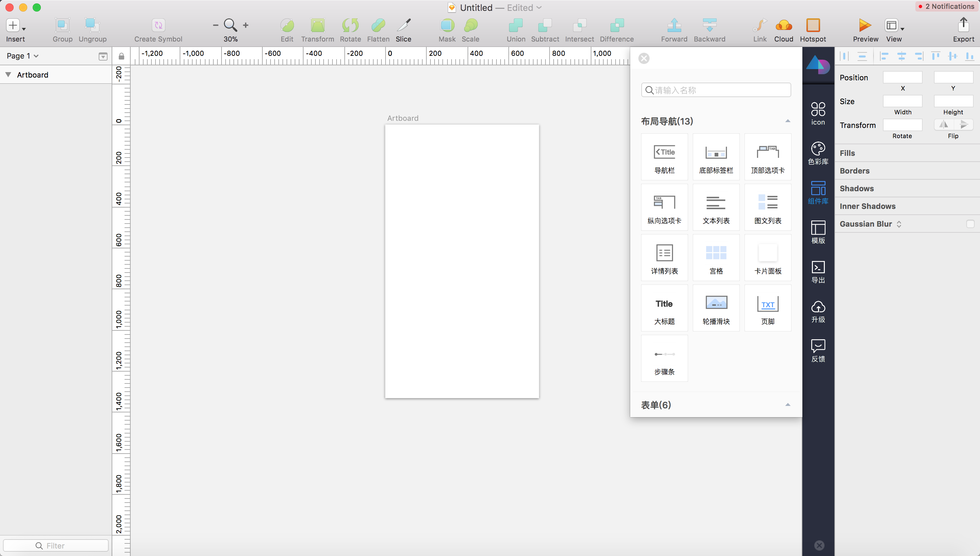Open the 色彩库 color library panel

pyautogui.click(x=818, y=153)
